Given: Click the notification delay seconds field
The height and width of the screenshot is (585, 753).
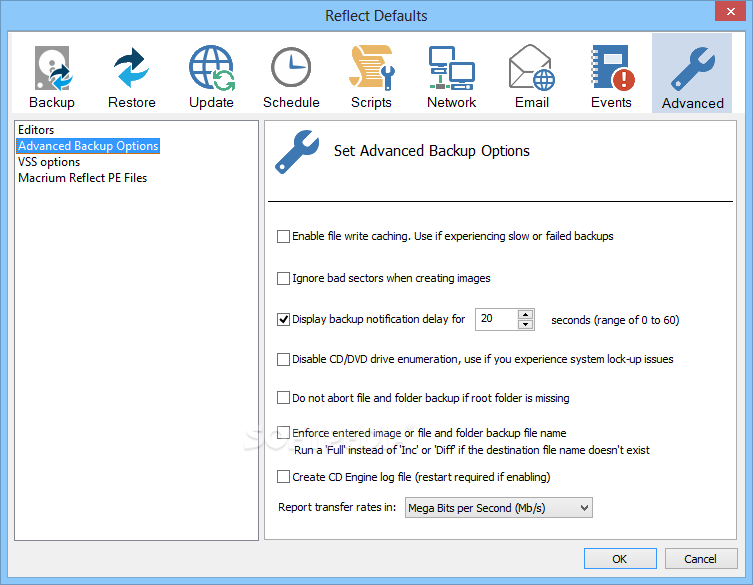Looking at the screenshot, I should (x=496, y=319).
